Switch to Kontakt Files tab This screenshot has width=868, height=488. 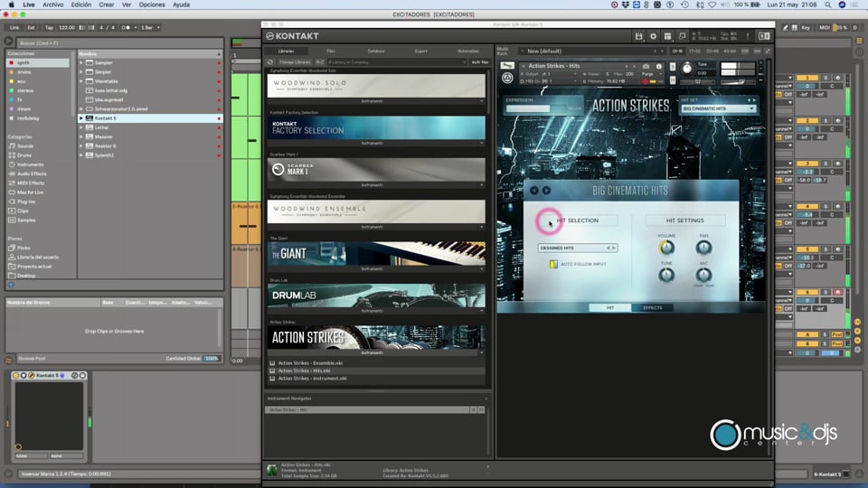331,51
